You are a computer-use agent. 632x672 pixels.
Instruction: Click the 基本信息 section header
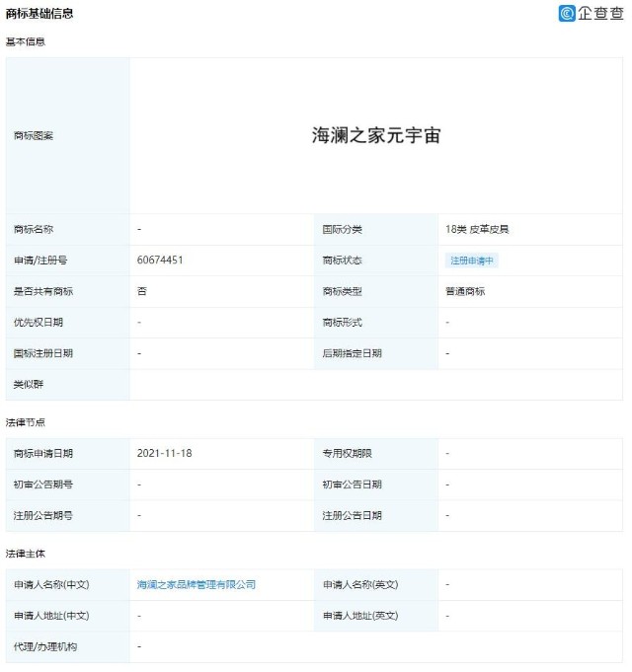[x=26, y=41]
